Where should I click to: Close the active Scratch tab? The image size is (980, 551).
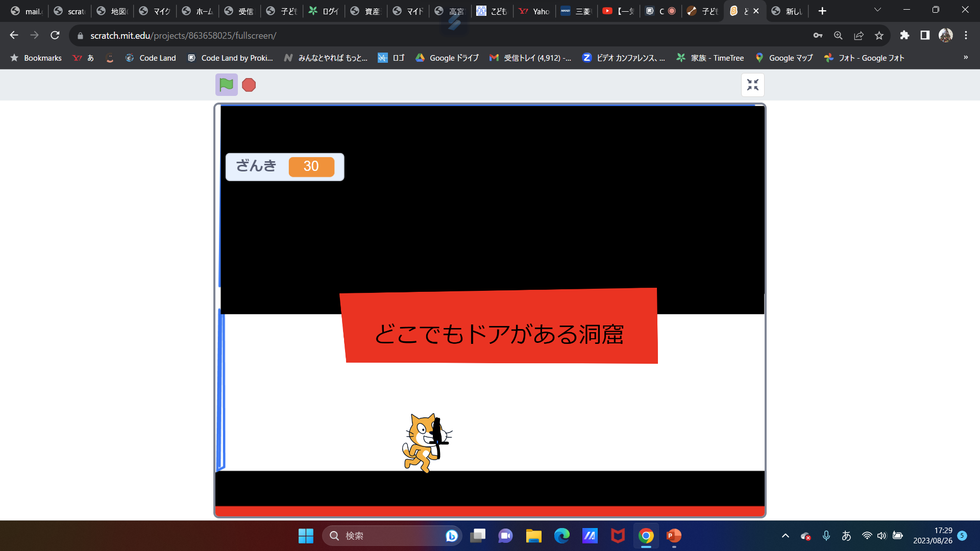click(x=756, y=11)
